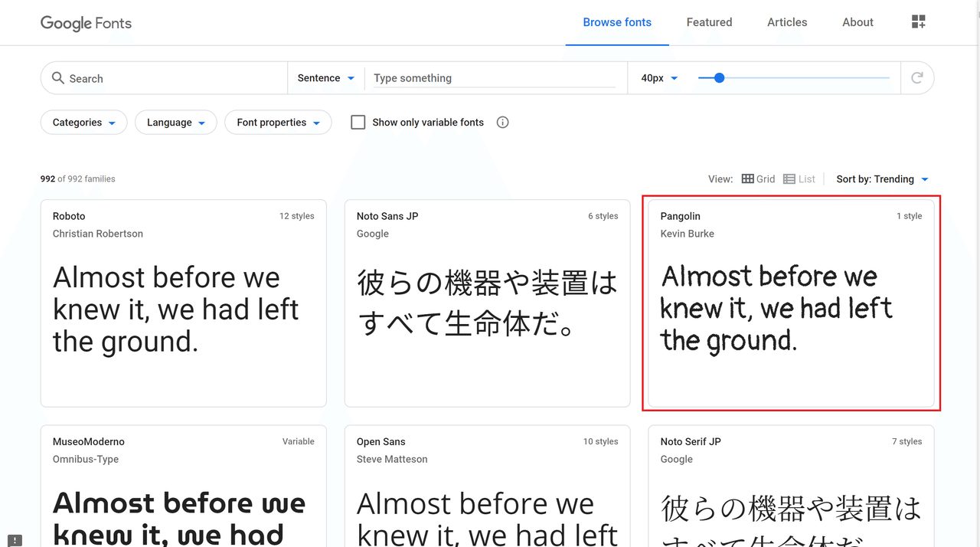This screenshot has width=980, height=547.
Task: Click the Kevin Burke author name
Action: (x=688, y=234)
